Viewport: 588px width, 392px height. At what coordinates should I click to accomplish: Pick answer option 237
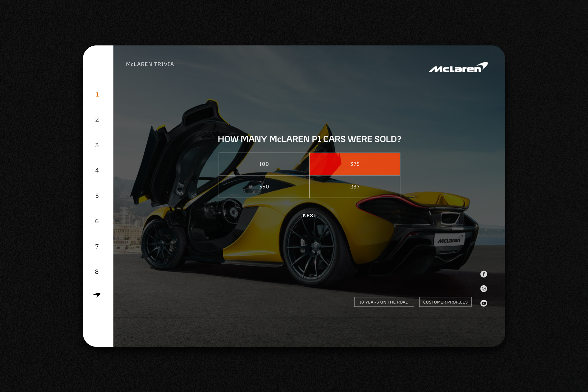355,187
